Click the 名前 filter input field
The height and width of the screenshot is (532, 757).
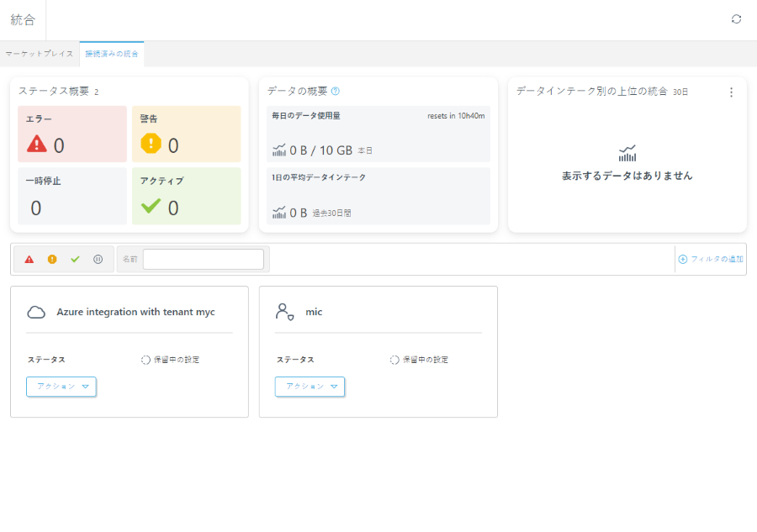coord(204,259)
